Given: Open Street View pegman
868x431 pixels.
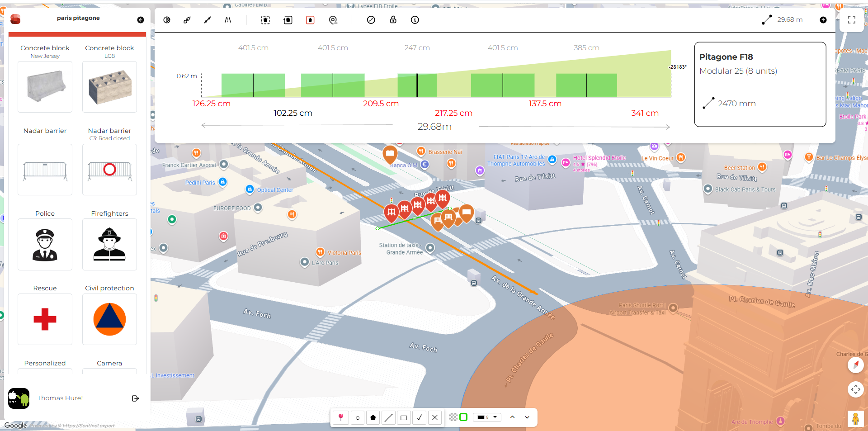Looking at the screenshot, I should click(855, 419).
